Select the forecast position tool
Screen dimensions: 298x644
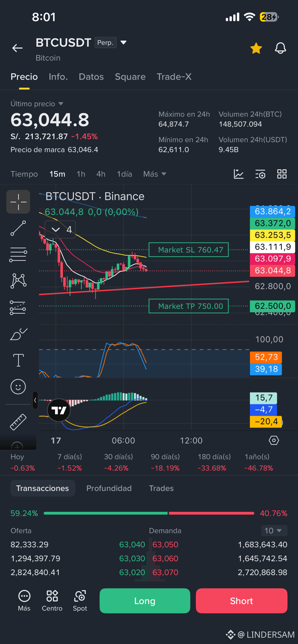[18, 308]
